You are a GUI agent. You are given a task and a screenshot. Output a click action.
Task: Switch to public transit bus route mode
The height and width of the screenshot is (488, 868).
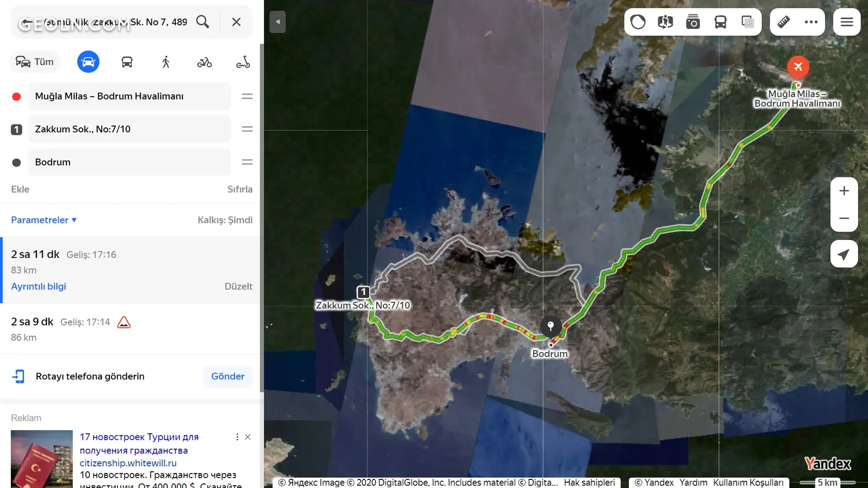[x=127, y=62]
